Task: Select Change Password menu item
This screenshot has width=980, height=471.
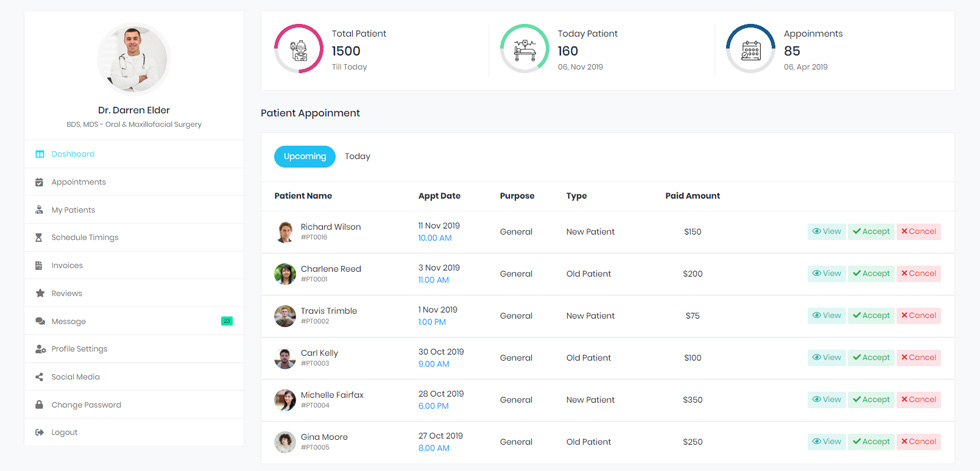Action: click(x=134, y=405)
